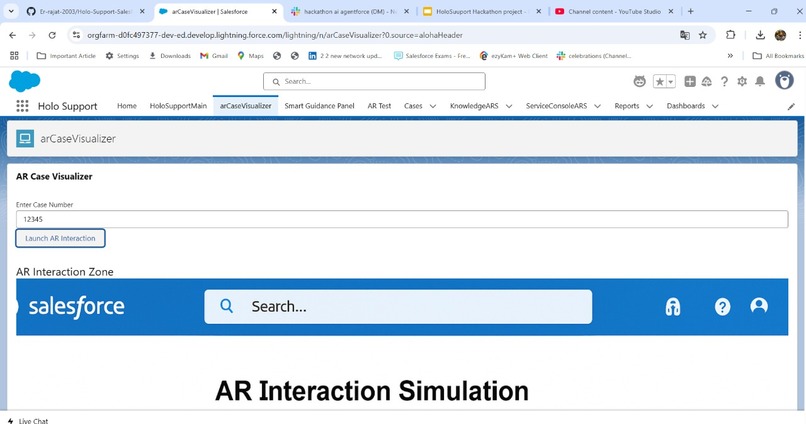Edit navigation bar with pencil icon

coord(791,106)
